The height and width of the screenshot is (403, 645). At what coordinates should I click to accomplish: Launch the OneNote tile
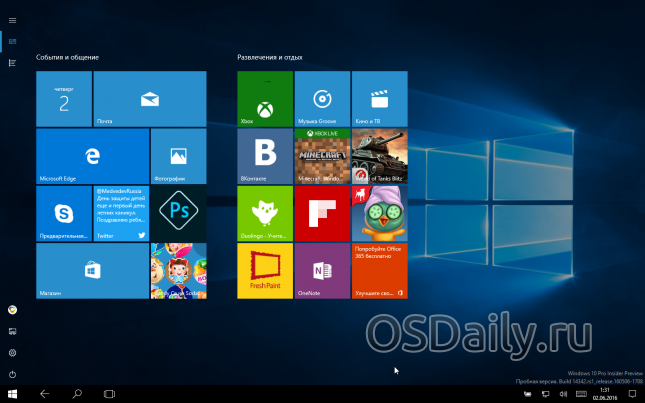tap(322, 270)
